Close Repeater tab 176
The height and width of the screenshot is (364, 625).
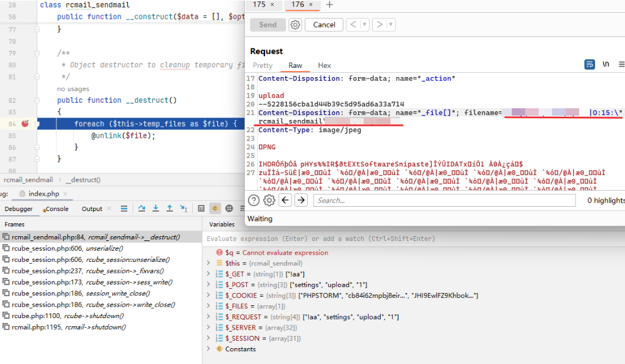coord(311,5)
